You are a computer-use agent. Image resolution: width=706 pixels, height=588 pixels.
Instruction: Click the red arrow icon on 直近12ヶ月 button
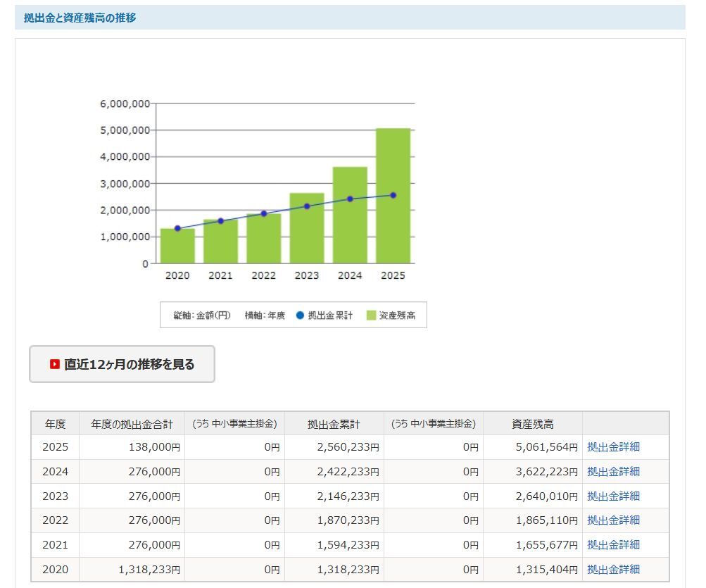(x=54, y=365)
